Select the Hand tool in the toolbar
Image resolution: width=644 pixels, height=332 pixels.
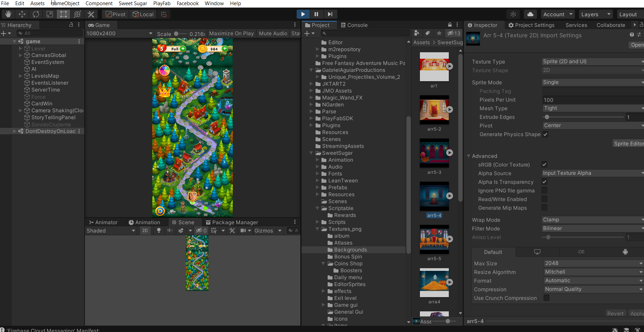(x=8, y=14)
